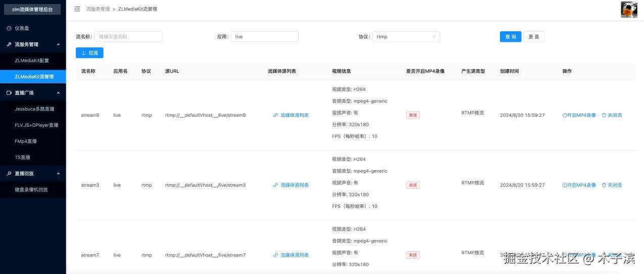
Task: Click the 是否开启MP4录像 column header
Action: pyautogui.click(x=425, y=71)
